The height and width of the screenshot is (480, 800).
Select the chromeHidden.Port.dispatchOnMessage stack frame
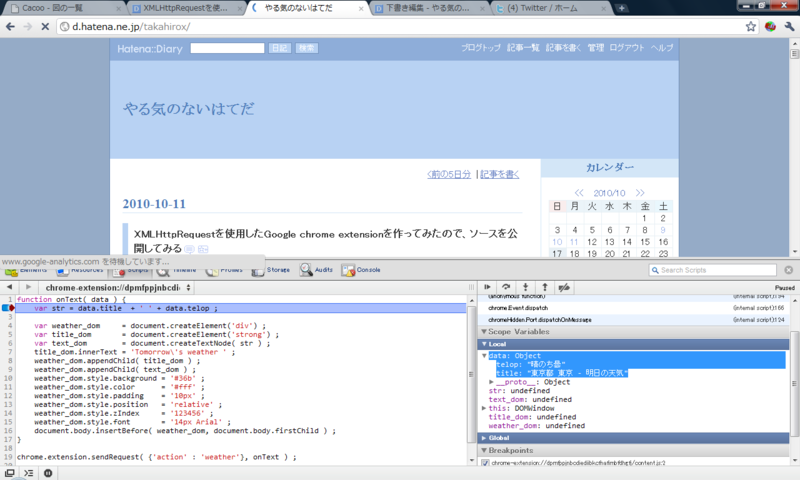point(540,320)
